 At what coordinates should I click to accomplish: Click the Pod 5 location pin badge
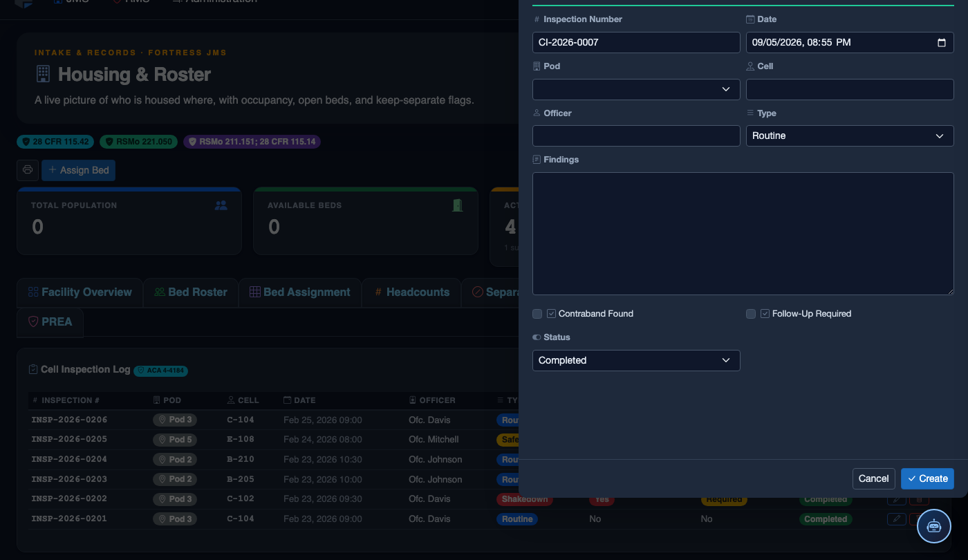coord(175,440)
